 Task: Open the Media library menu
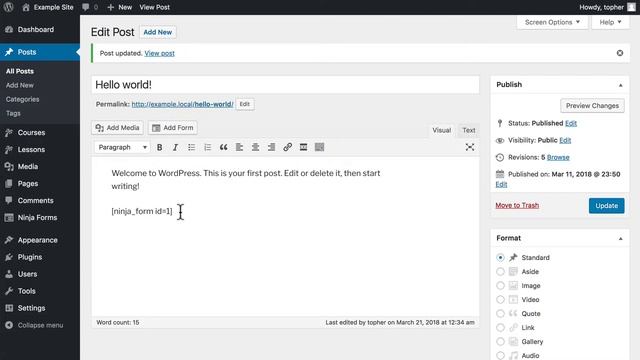[x=40, y=167]
